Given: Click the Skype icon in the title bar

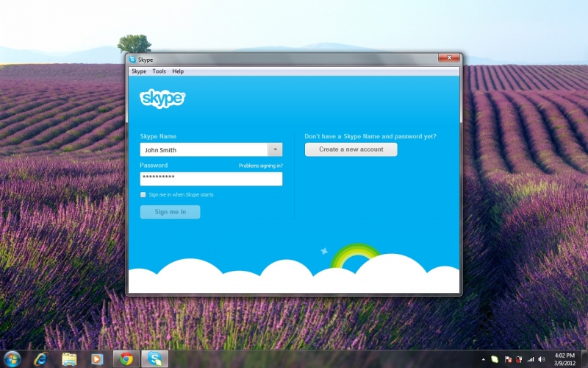Looking at the screenshot, I should [132, 60].
